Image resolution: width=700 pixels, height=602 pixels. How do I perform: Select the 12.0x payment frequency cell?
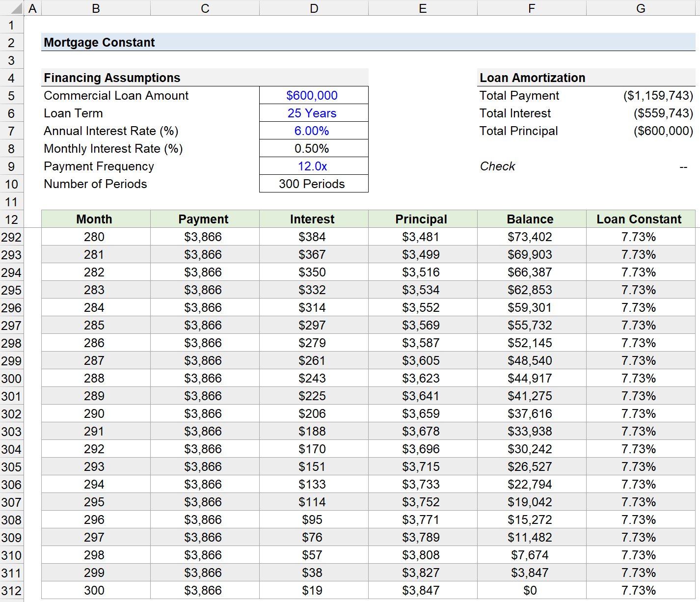314,166
